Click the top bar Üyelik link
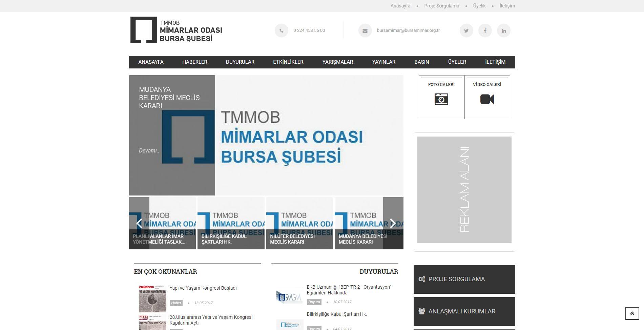The width and height of the screenshot is (644, 330). 479,6
